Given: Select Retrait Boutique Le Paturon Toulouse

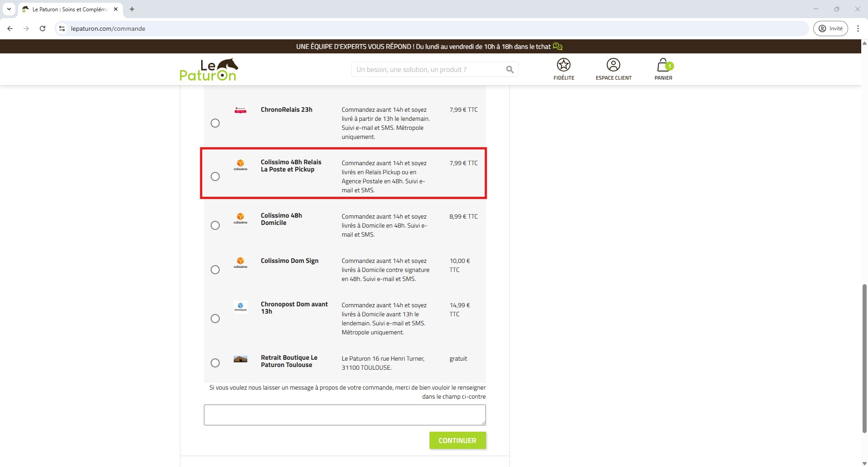Looking at the screenshot, I should 215,363.
